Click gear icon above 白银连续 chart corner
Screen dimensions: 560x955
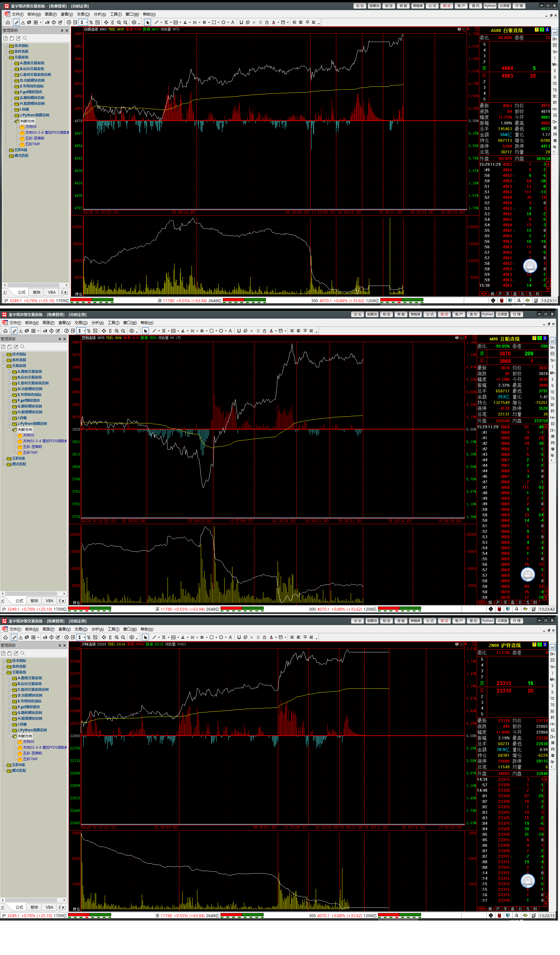click(x=459, y=29)
